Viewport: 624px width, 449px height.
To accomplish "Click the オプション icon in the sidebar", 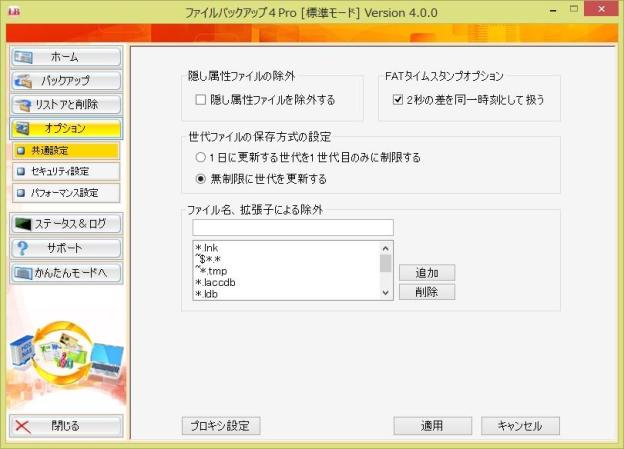I will [21, 129].
